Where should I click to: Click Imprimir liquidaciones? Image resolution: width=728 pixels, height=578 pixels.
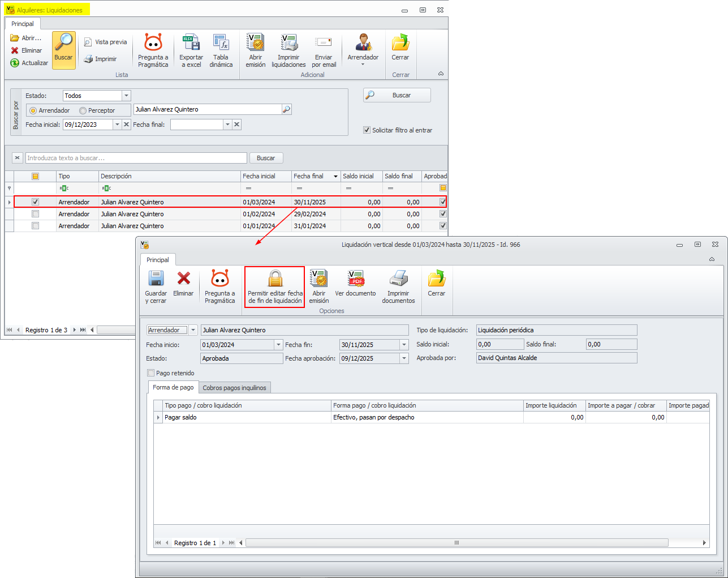pos(288,50)
